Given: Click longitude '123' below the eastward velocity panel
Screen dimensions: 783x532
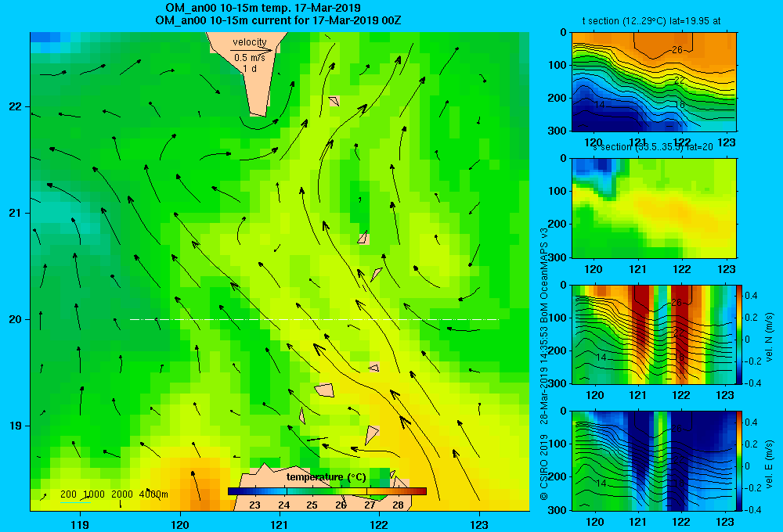Looking at the screenshot, I should [x=725, y=522].
